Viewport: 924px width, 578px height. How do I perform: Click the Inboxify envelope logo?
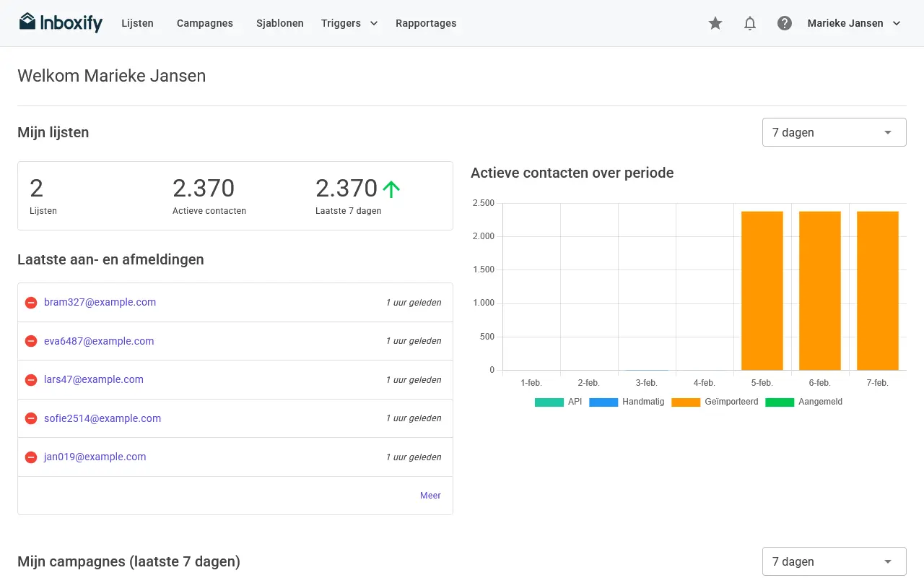(61, 22)
